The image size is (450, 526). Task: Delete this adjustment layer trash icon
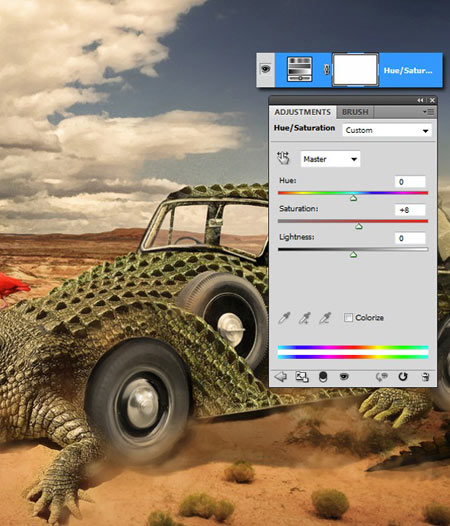coord(425,377)
